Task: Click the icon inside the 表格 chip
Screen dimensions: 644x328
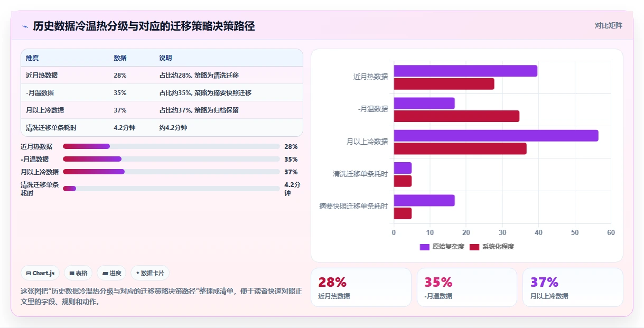Action: click(72, 273)
